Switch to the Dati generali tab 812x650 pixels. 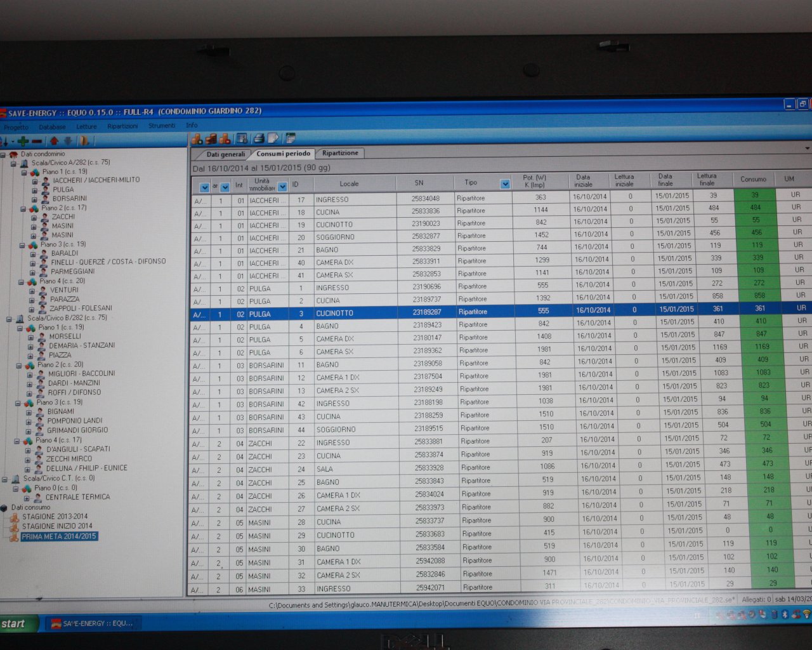click(225, 154)
